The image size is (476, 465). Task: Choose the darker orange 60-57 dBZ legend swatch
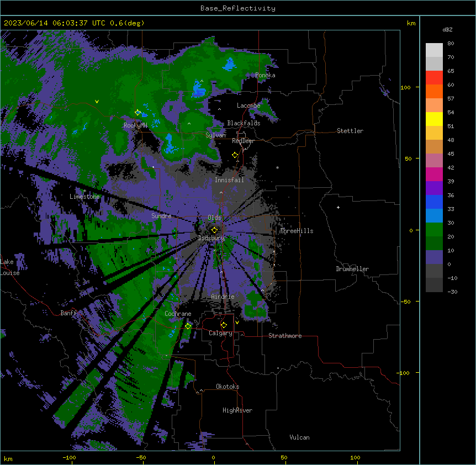434,91
